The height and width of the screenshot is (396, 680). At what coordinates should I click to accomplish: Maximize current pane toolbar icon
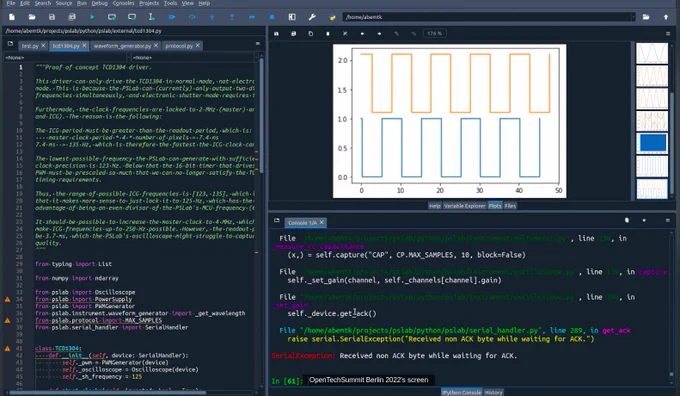point(292,17)
